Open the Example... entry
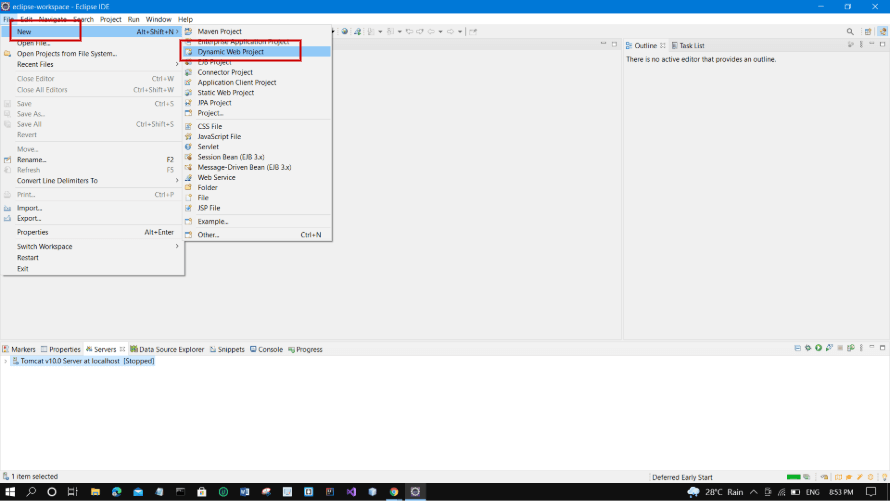 click(x=256, y=221)
